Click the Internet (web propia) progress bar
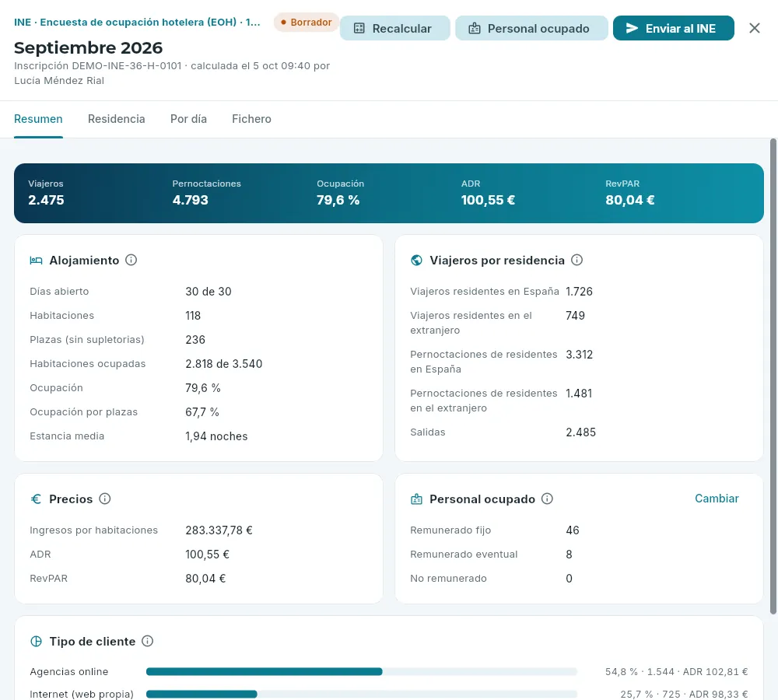This screenshot has width=778, height=700. (362, 694)
